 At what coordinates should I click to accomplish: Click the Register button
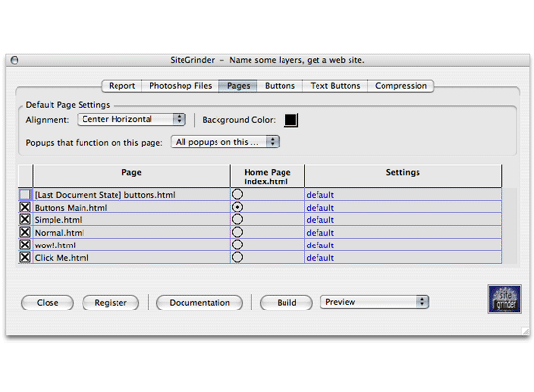pos(111,303)
